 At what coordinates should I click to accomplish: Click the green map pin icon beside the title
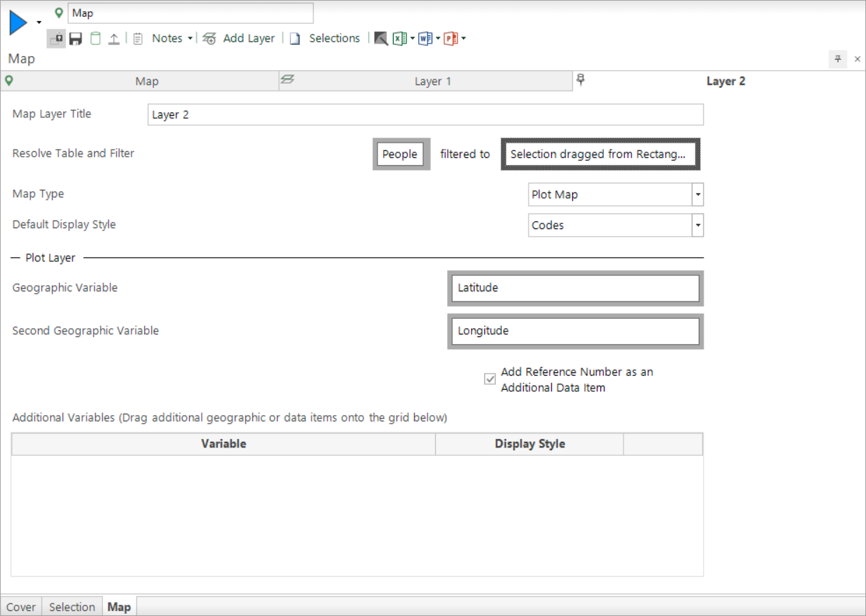[59, 13]
